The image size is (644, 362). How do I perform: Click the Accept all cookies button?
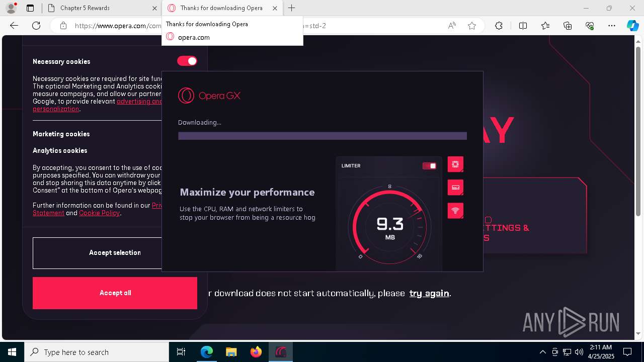click(115, 293)
